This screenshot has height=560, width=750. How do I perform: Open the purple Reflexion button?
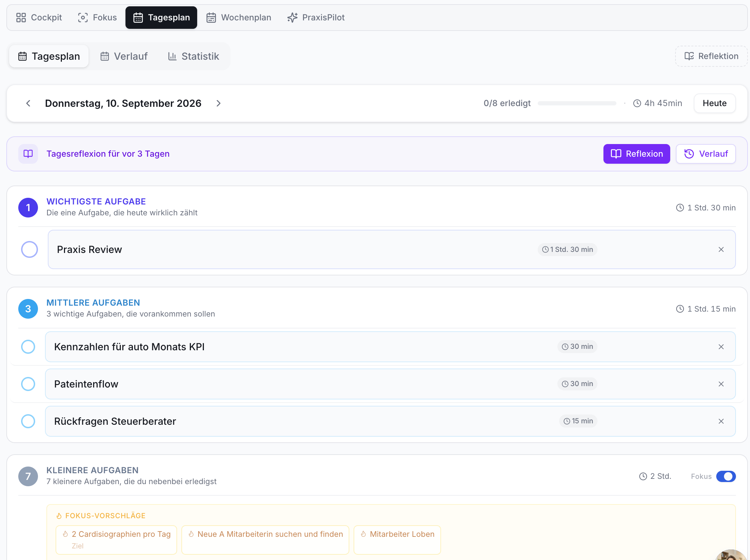click(636, 154)
